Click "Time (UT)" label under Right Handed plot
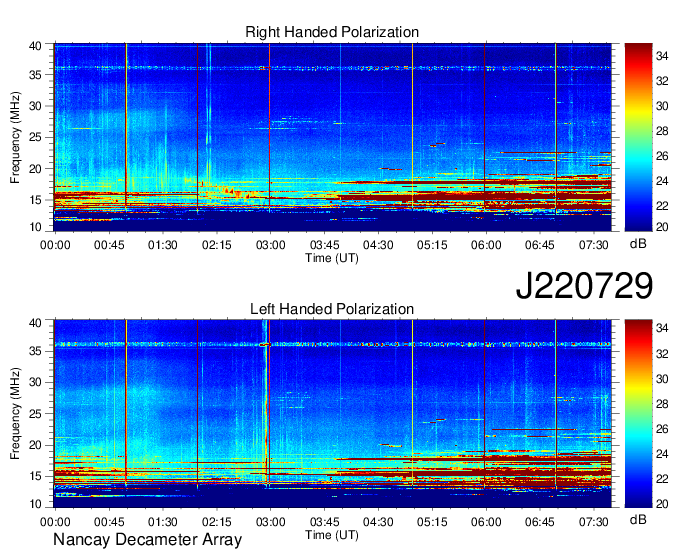 click(x=332, y=258)
